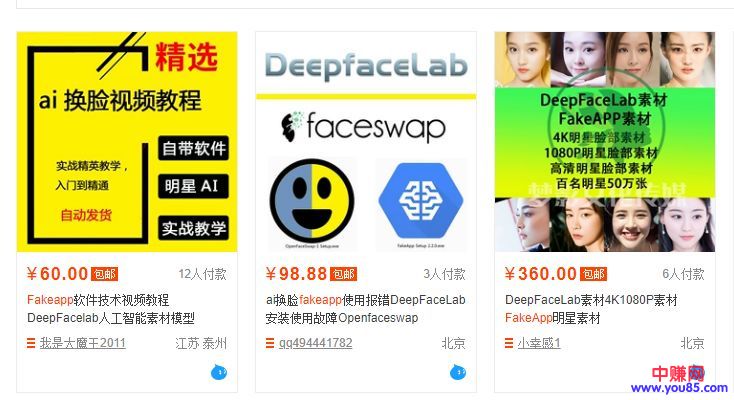
Task: Click the 12人付款 payment count text
Action: coord(202,274)
